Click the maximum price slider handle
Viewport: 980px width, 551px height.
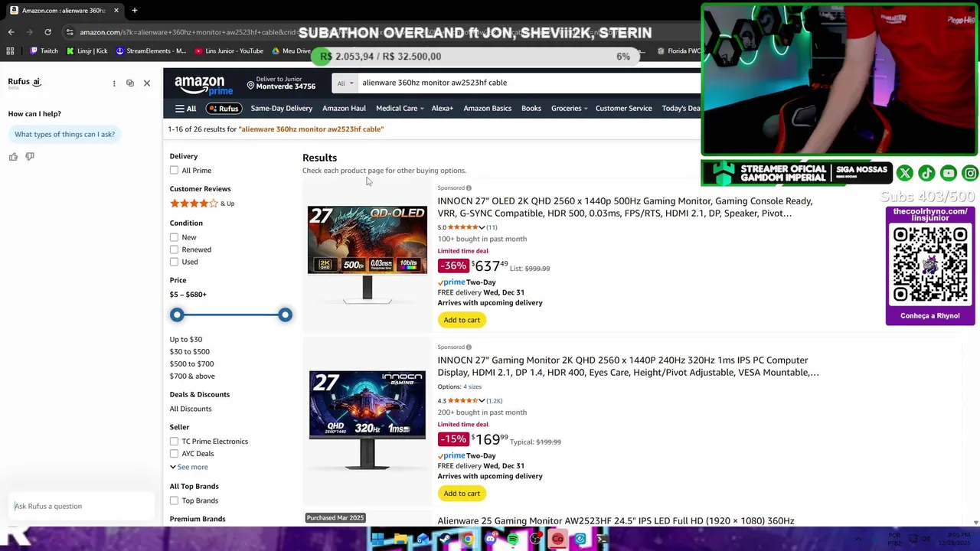coord(285,315)
